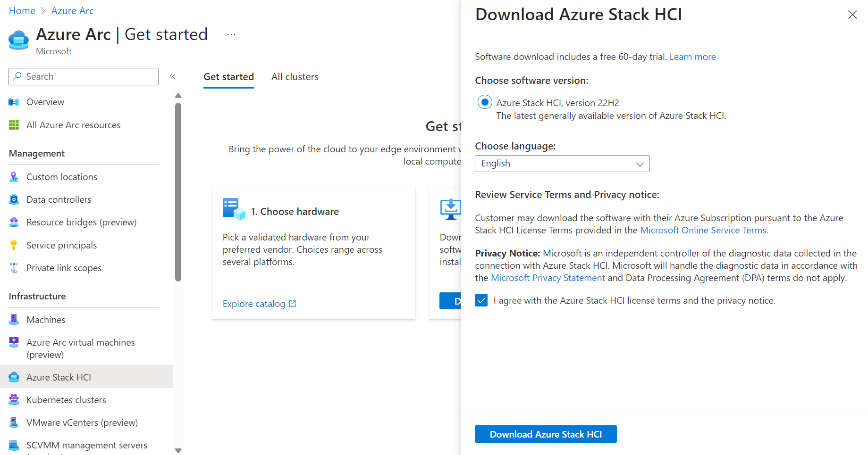Click the VMware vCenters icon
This screenshot has width=868, height=455.
14,422
